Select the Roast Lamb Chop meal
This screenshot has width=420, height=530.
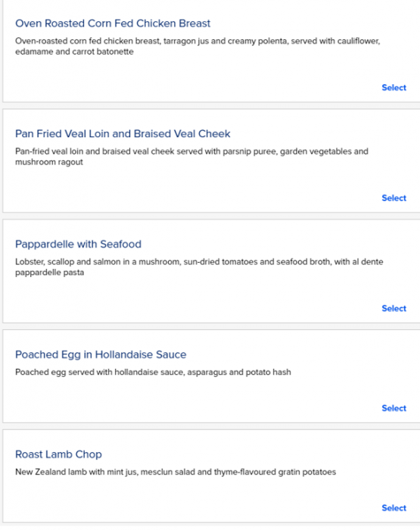click(x=394, y=508)
